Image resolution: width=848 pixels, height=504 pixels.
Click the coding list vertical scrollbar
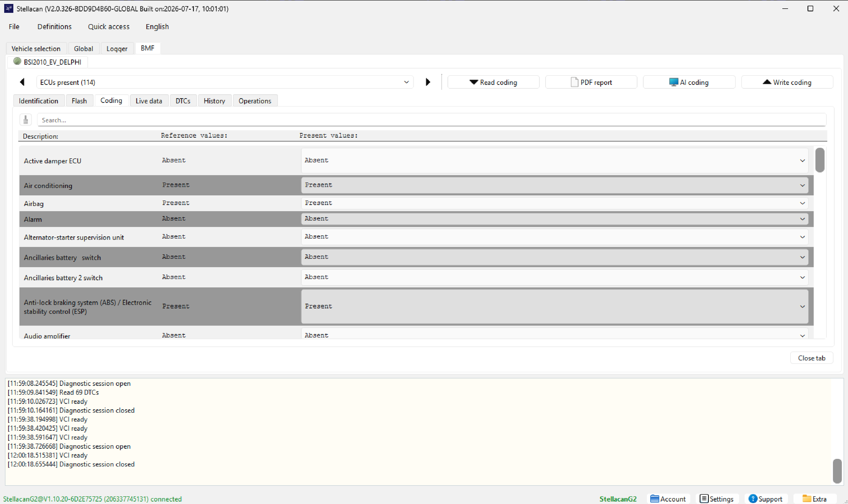point(819,243)
